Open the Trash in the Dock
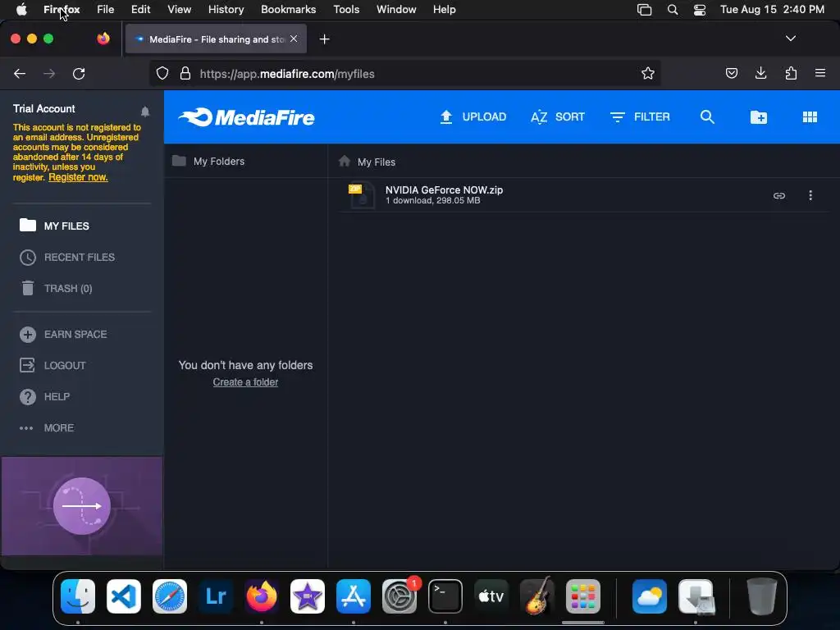Viewport: 840px width, 630px height. tap(761, 596)
